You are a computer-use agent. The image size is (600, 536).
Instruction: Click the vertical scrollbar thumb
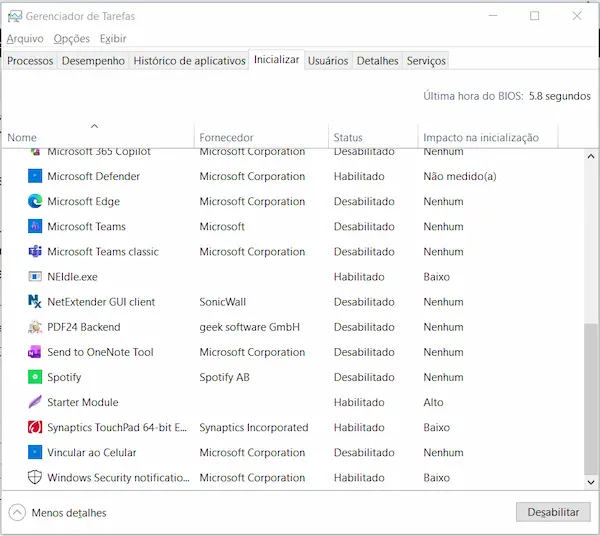point(591,399)
